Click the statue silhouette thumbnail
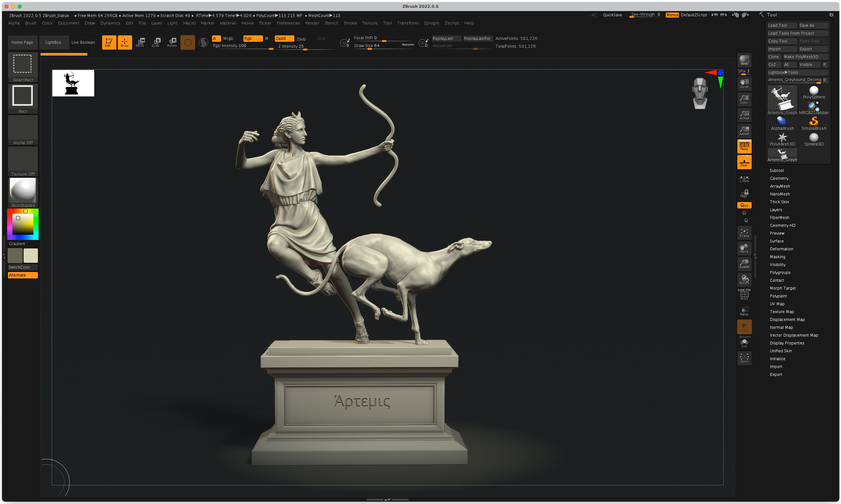The image size is (841, 504). tap(73, 83)
